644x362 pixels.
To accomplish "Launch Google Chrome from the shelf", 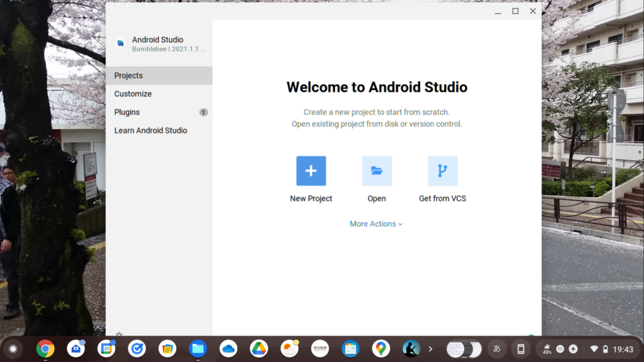I will click(x=45, y=349).
